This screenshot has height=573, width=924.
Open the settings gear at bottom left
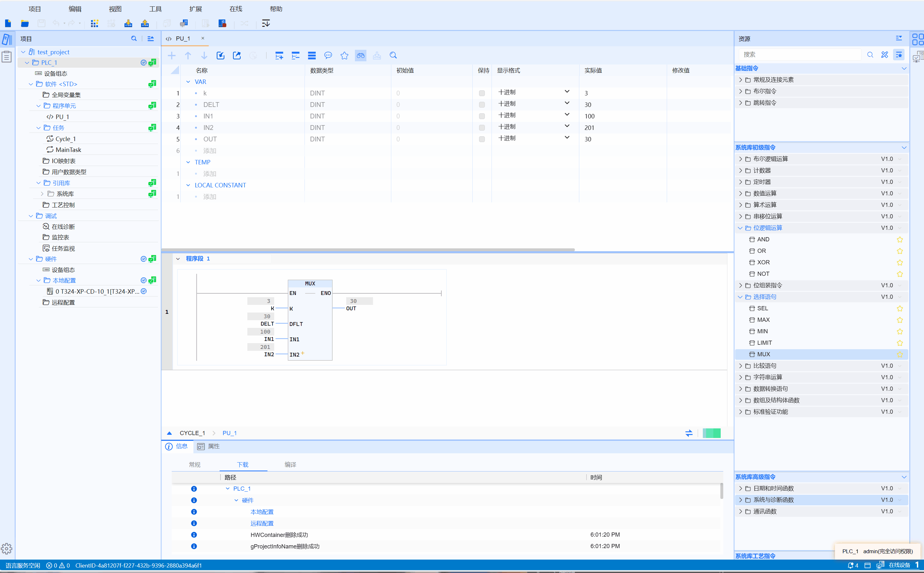(6, 548)
